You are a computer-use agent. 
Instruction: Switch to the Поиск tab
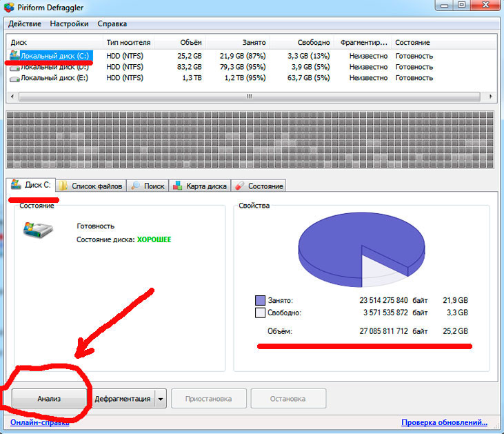click(x=148, y=186)
